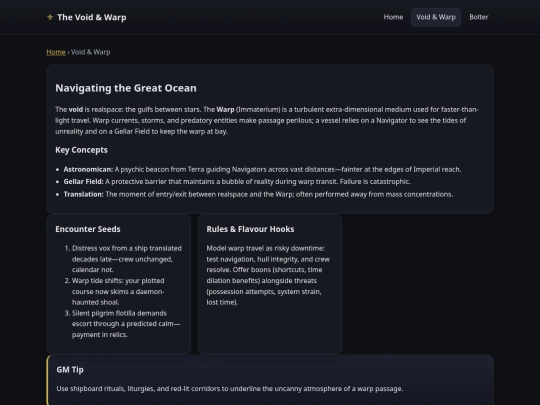Click the Rules & Flavour Hooks heading
The image size is (540, 405).
250,229
